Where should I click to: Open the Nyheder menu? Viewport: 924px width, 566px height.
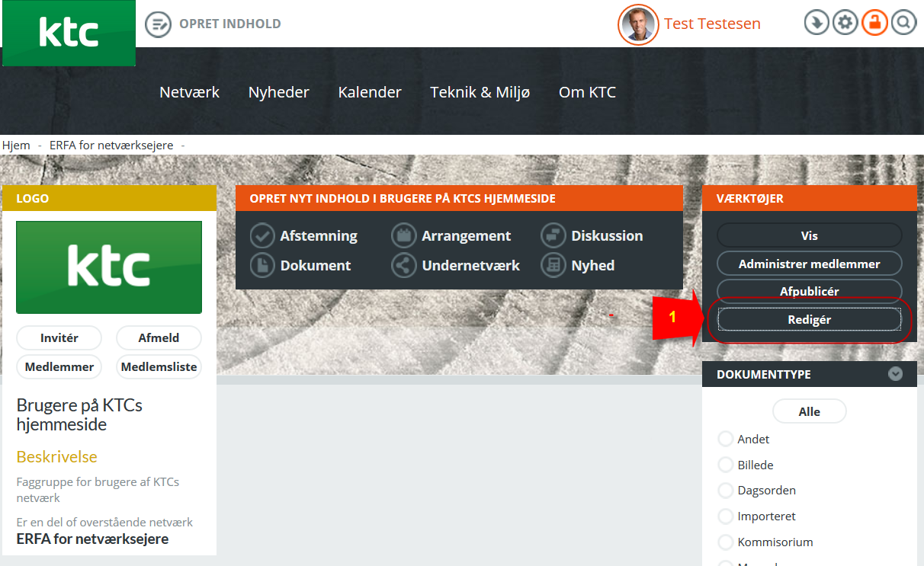coord(279,92)
